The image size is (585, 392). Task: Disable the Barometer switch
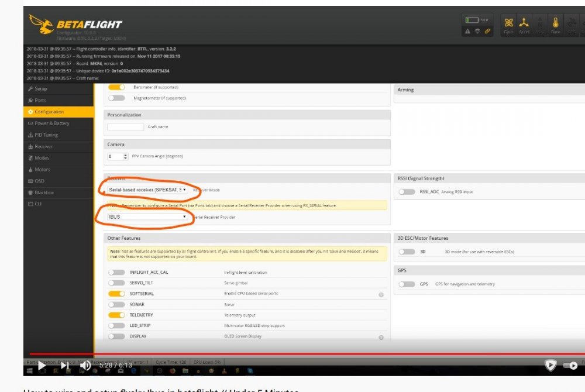116,87
